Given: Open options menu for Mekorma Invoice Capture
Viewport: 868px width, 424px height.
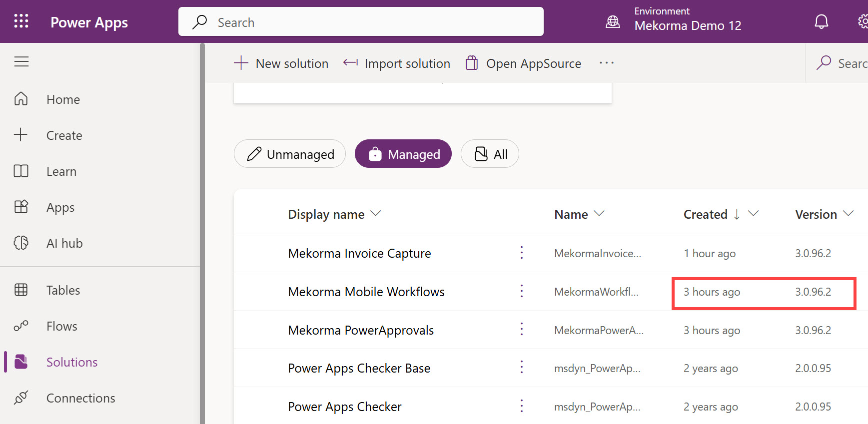Looking at the screenshot, I should 522,253.
